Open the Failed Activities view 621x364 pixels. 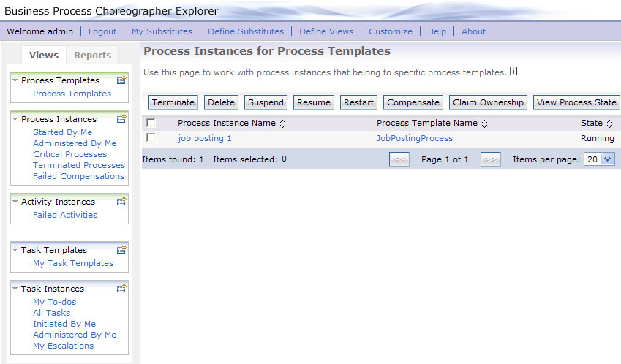click(x=65, y=215)
